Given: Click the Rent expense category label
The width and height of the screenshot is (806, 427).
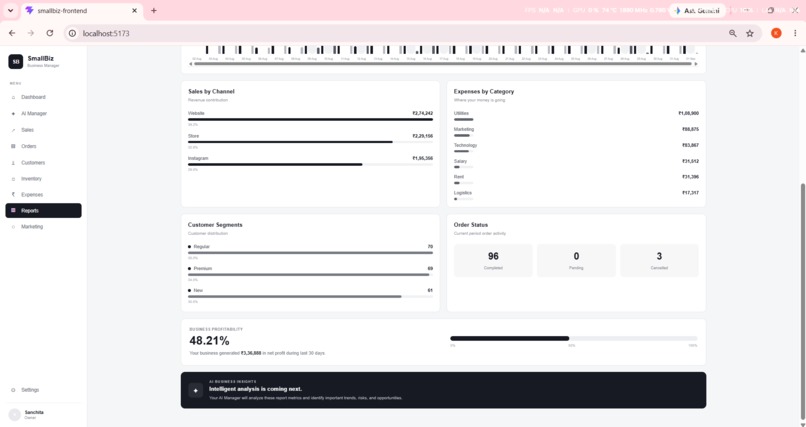Looking at the screenshot, I should pyautogui.click(x=459, y=177).
